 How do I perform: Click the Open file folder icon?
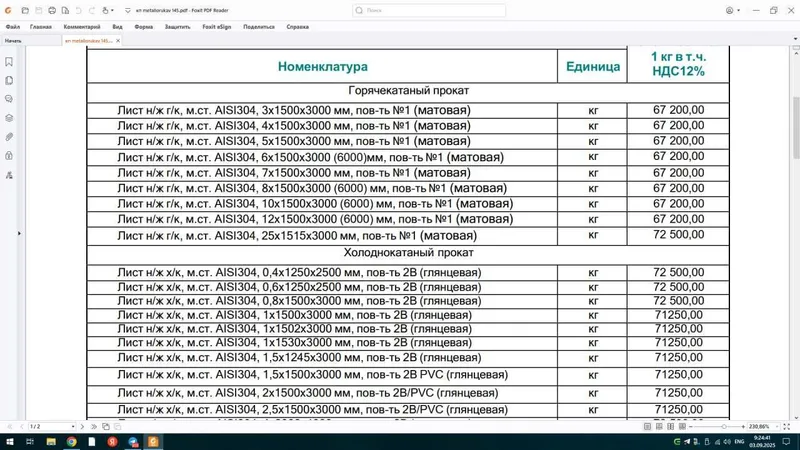(25, 10)
